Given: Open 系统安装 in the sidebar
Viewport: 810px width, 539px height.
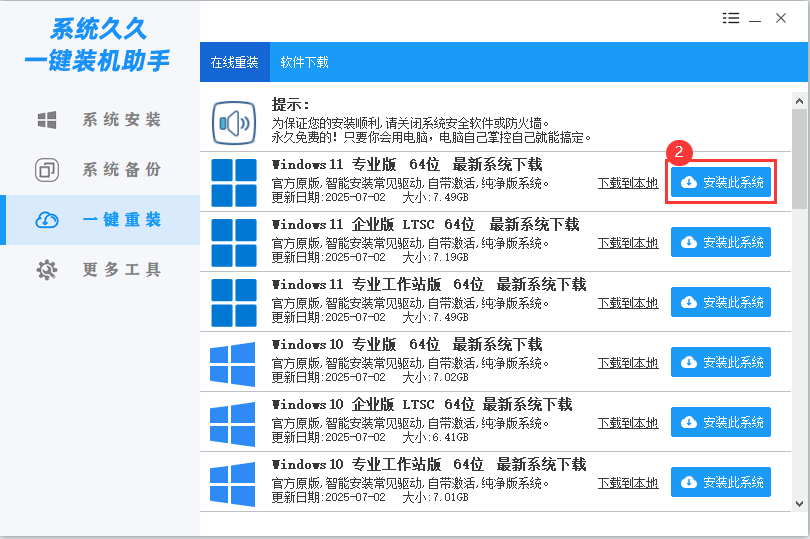Looking at the screenshot, I should [100, 120].
